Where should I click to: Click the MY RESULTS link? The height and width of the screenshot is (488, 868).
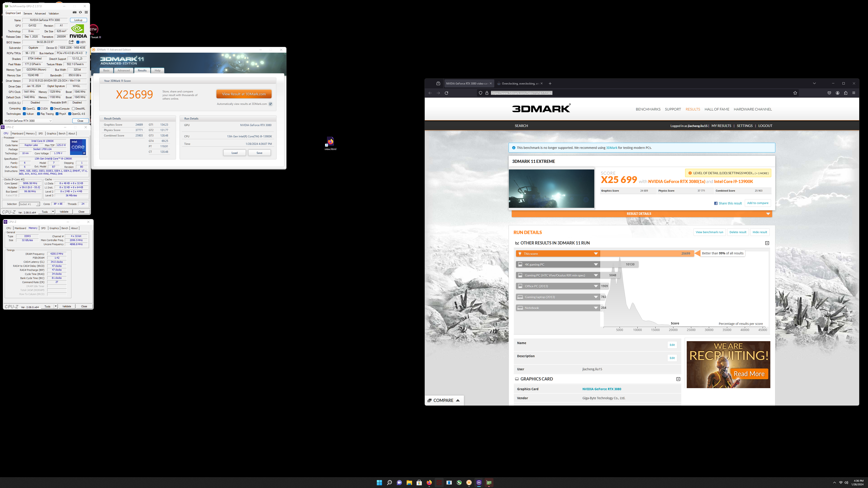pyautogui.click(x=722, y=126)
